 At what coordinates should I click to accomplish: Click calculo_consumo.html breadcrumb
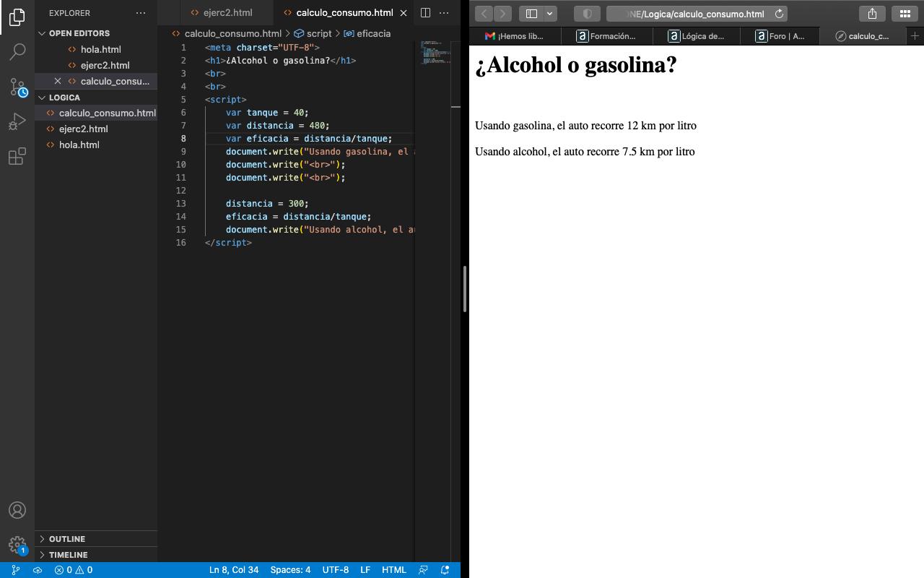pos(227,33)
